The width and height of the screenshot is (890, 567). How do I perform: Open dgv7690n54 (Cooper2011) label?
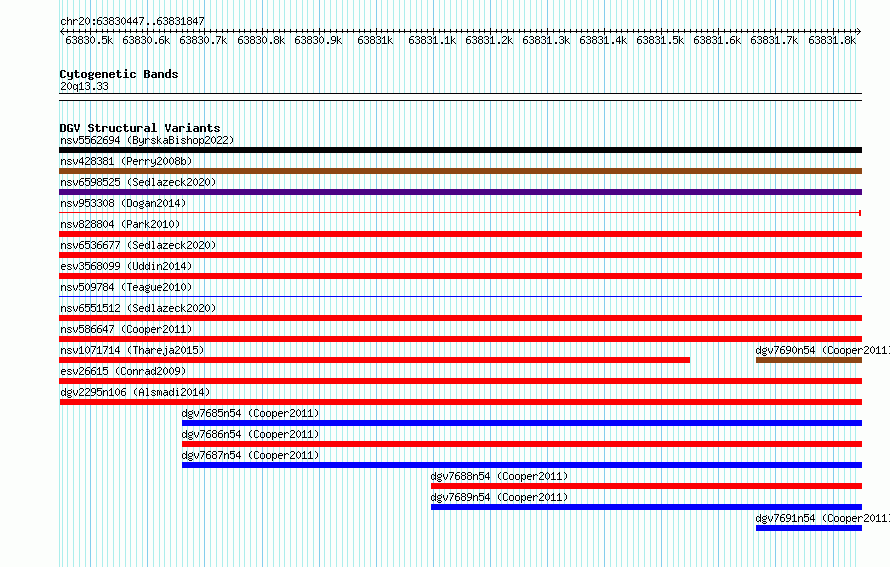click(x=822, y=350)
